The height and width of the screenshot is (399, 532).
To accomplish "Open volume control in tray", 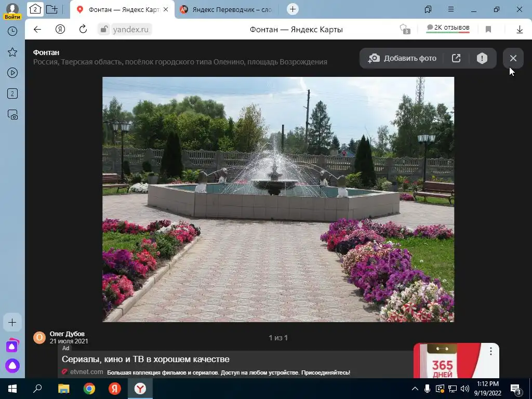I will (x=465, y=389).
